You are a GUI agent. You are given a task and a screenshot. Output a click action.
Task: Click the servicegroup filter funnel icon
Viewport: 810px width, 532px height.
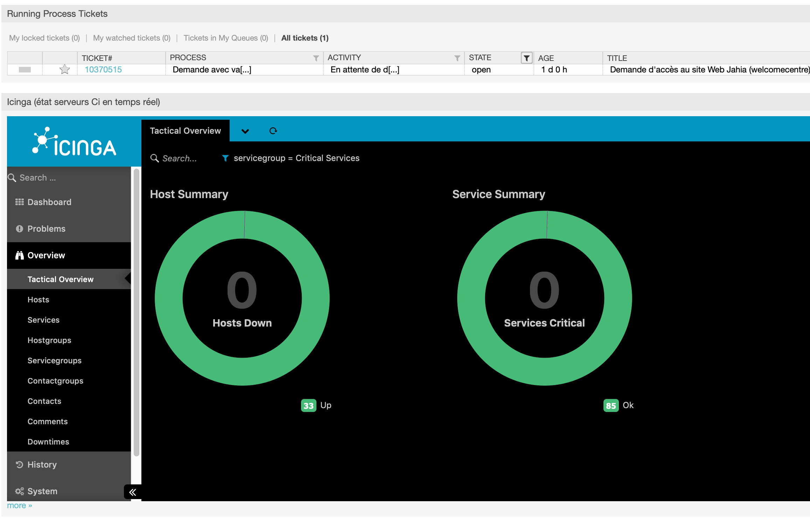[x=225, y=158]
